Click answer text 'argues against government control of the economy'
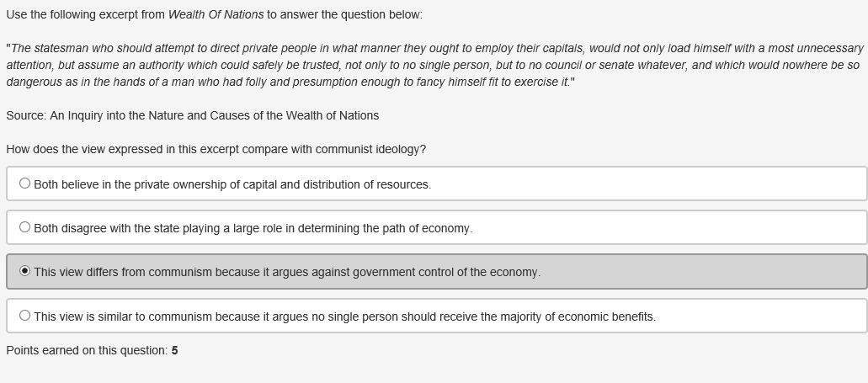This screenshot has width=868, height=383. click(x=405, y=272)
